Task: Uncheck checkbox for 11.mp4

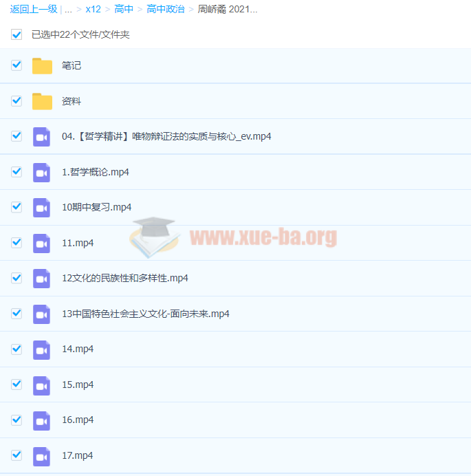Action: pyautogui.click(x=17, y=242)
